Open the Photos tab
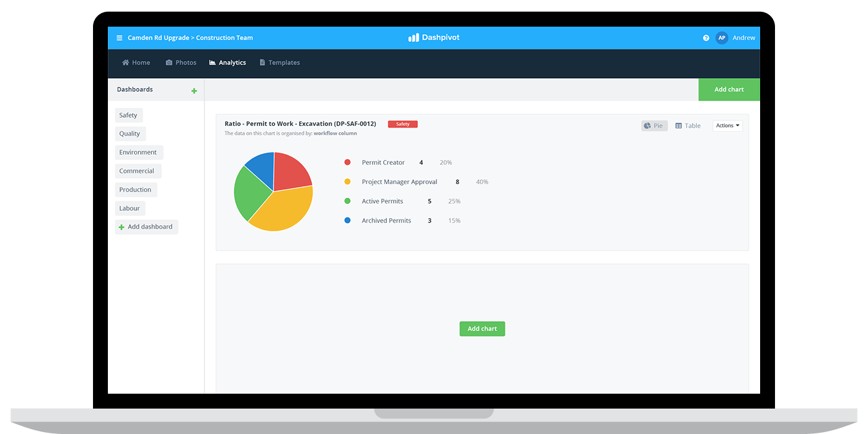The height and width of the screenshot is (434, 868). point(181,63)
